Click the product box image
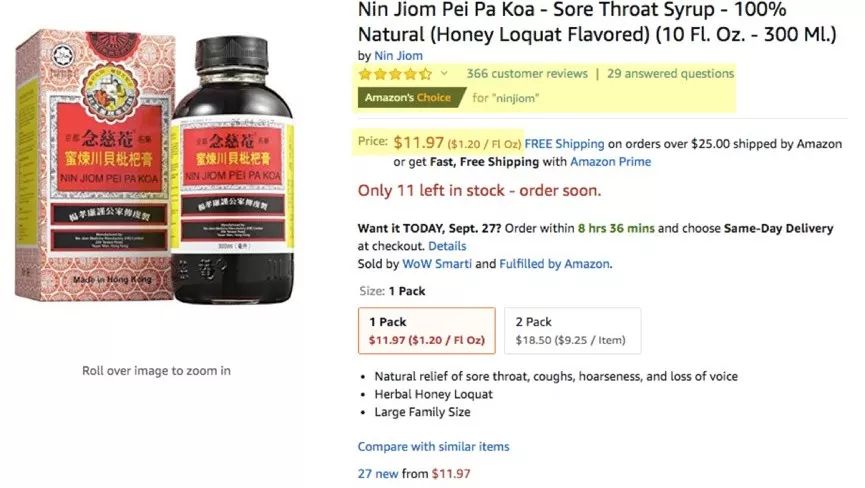 pos(94,165)
